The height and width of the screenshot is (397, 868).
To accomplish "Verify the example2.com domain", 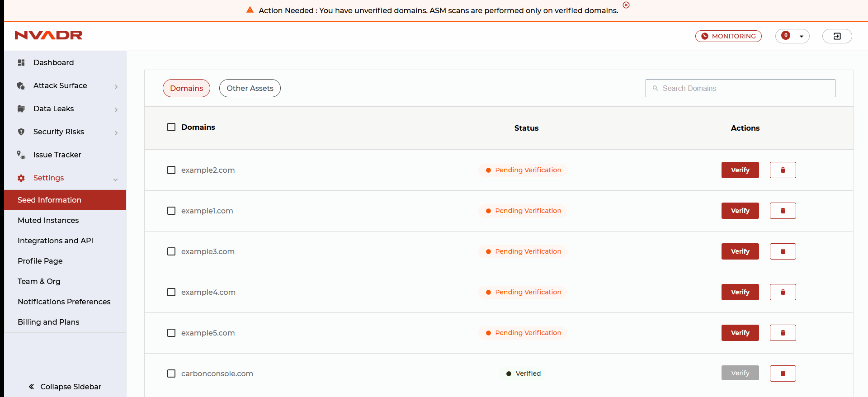I will [740, 170].
